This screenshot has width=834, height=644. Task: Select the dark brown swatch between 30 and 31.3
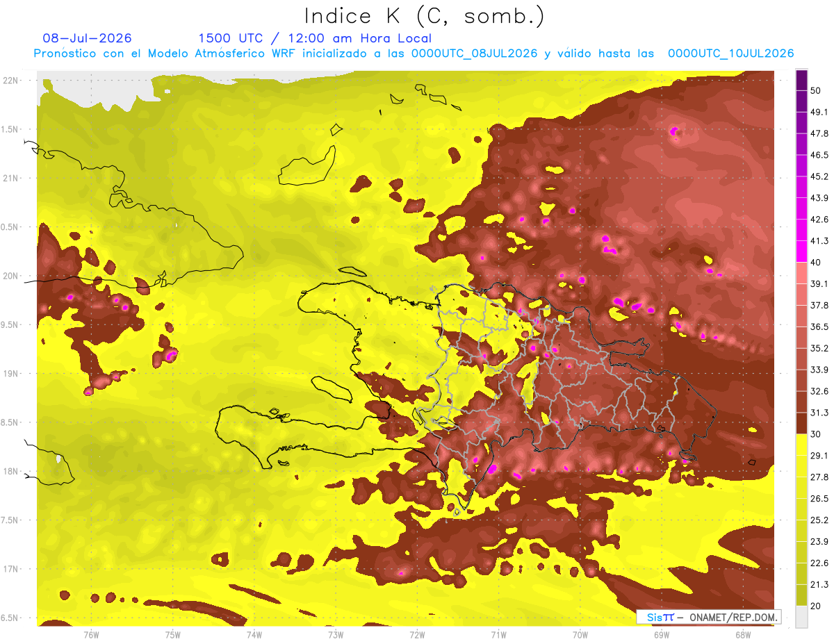[802, 424]
